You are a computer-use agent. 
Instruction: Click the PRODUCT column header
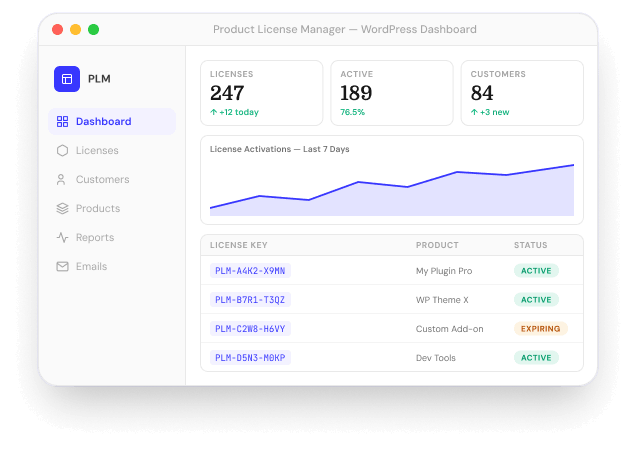437,245
